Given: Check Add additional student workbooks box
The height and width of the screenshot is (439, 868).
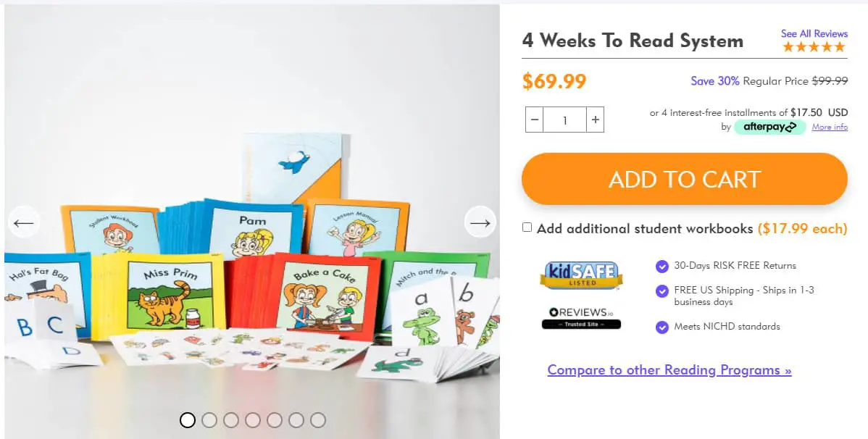Looking at the screenshot, I should [527, 227].
